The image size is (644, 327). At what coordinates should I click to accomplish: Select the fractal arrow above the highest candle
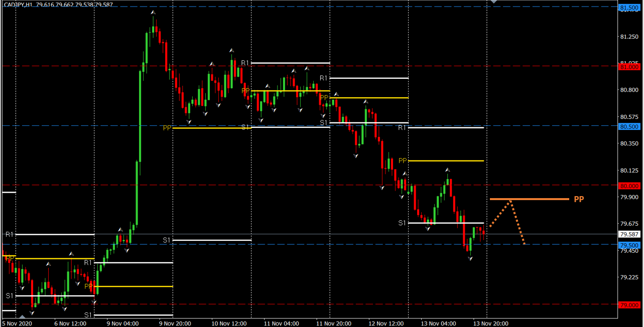click(153, 12)
